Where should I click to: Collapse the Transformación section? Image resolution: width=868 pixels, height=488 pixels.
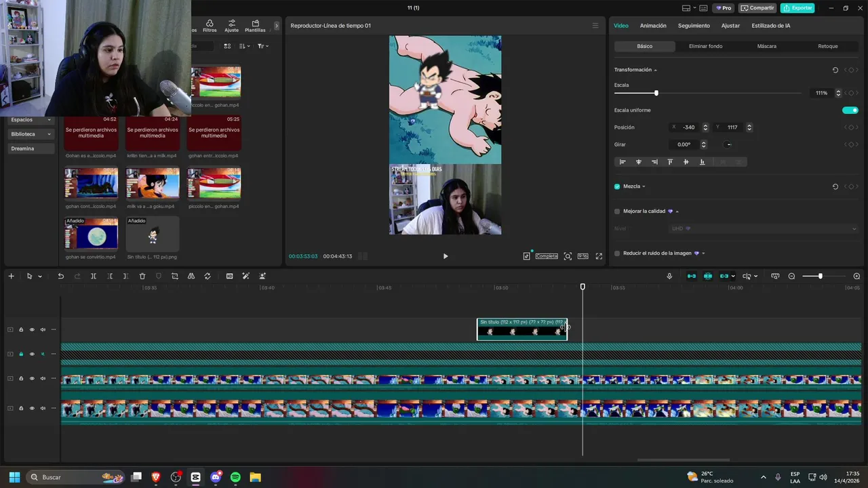point(655,70)
